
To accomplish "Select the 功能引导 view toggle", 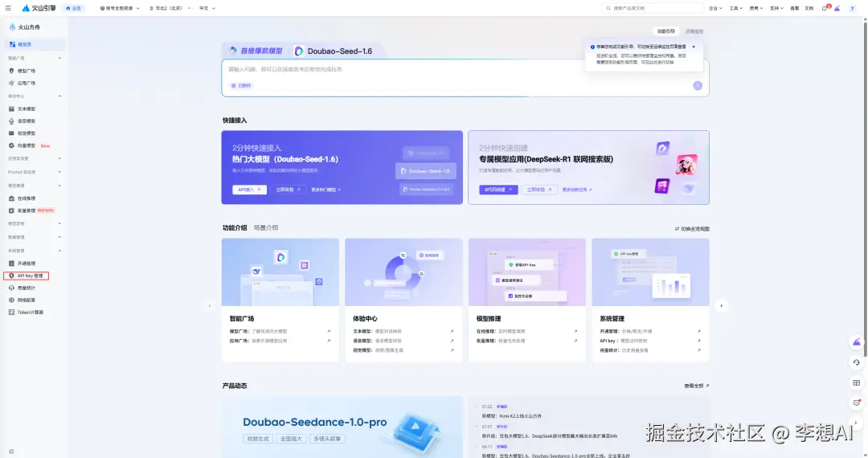I will click(666, 31).
